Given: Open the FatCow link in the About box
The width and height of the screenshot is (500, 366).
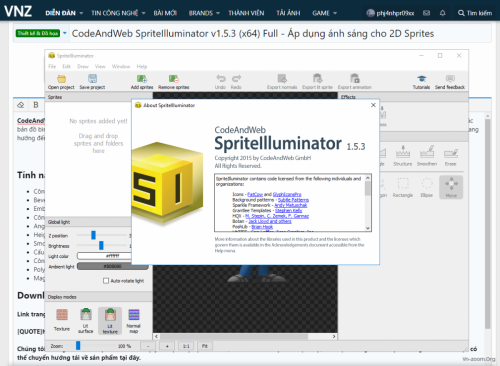Looking at the screenshot, I should [255, 194].
